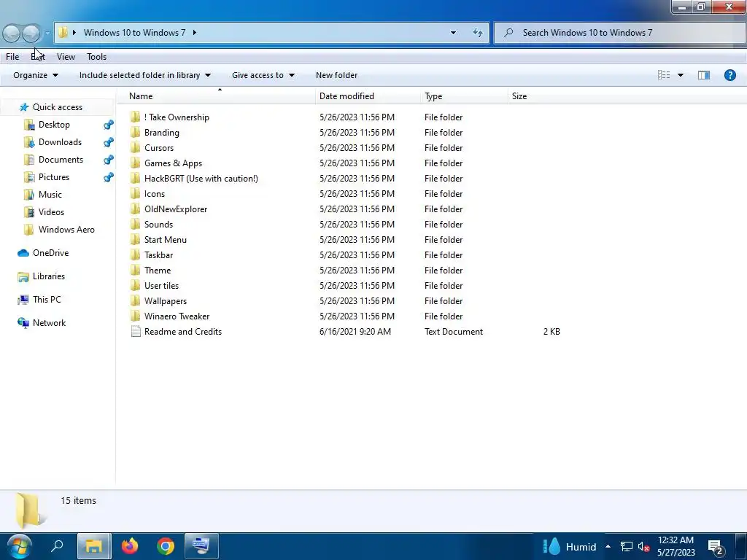
Task: Click the Taskbar folder icon
Action: (135, 254)
